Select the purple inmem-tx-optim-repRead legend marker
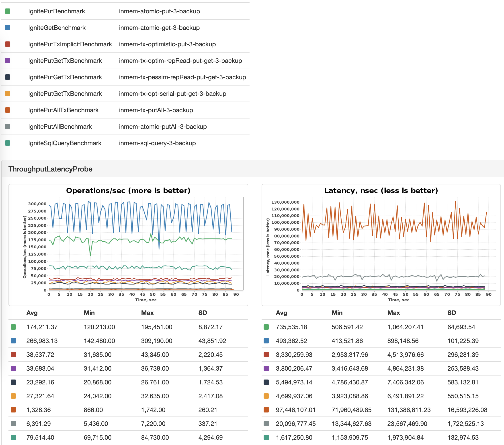 click(x=8, y=61)
